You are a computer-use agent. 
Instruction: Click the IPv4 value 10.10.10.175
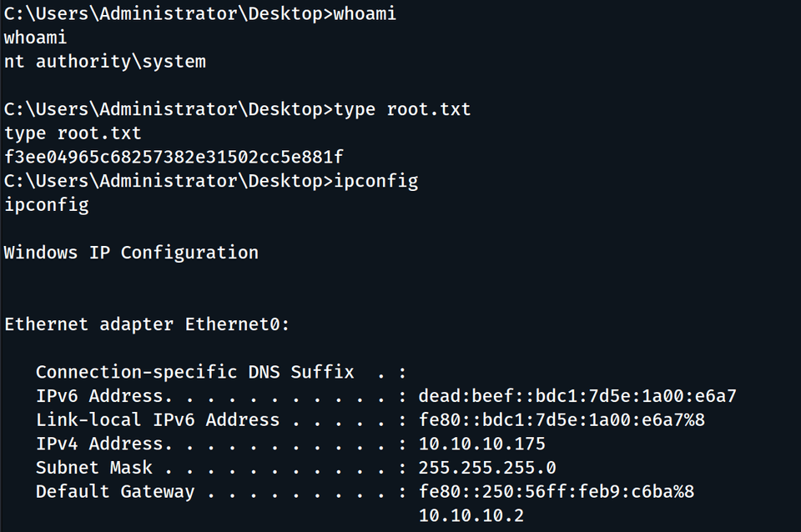pyautogui.click(x=481, y=444)
